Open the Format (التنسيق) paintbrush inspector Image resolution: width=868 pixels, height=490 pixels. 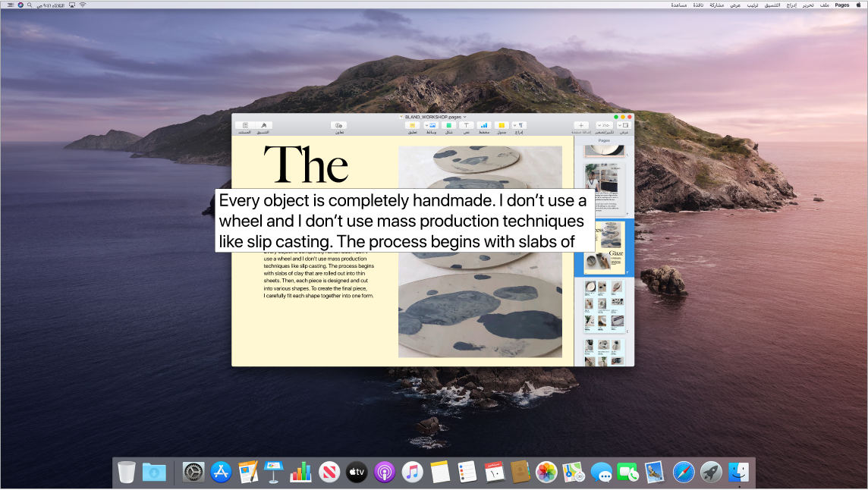coord(264,125)
